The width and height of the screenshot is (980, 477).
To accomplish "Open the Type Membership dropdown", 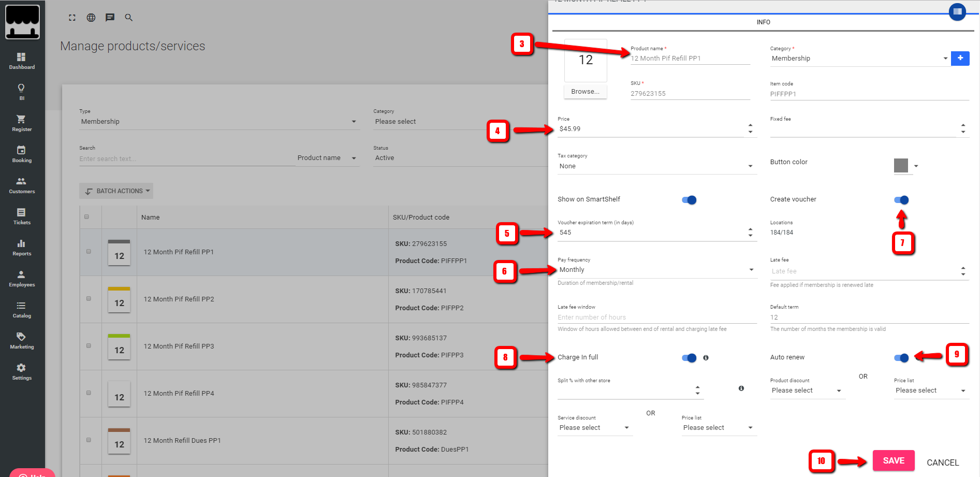I will tap(220, 122).
